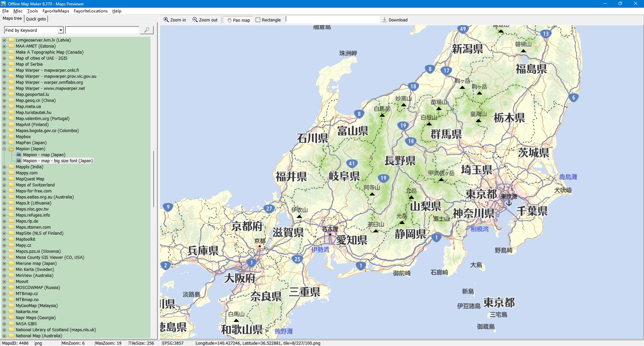Click the keyword search text field
Image resolution: width=644 pixels, height=346 pixels.
102,30
